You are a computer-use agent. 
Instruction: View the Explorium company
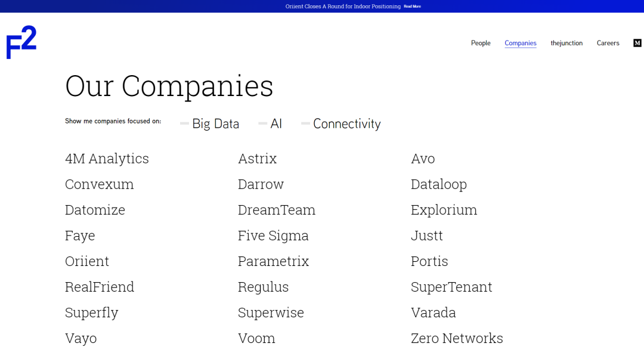pos(444,210)
